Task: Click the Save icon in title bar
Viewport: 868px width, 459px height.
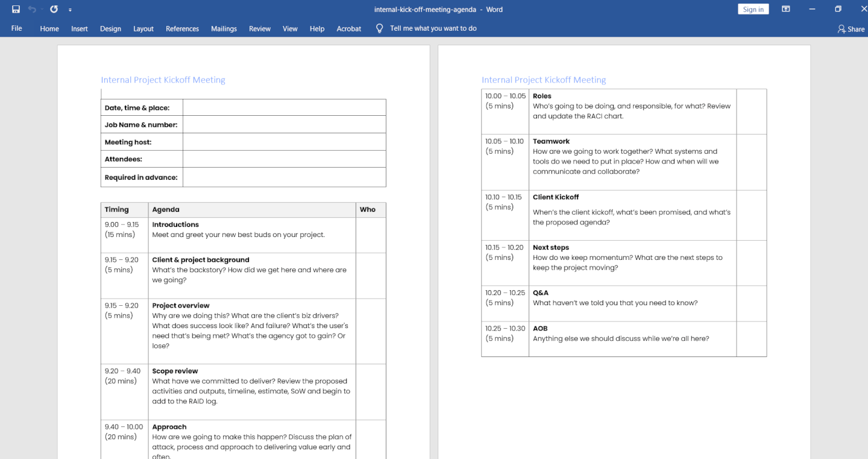Action: (x=16, y=9)
